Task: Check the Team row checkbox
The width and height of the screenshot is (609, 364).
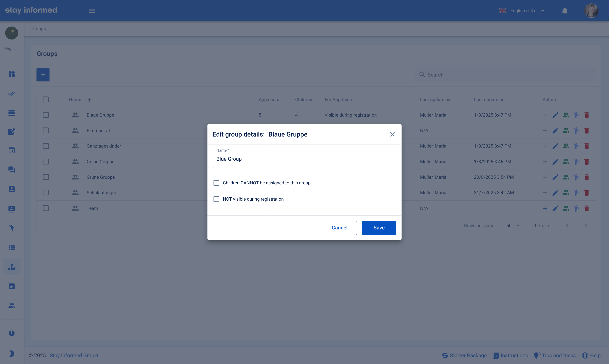Action: click(46, 208)
